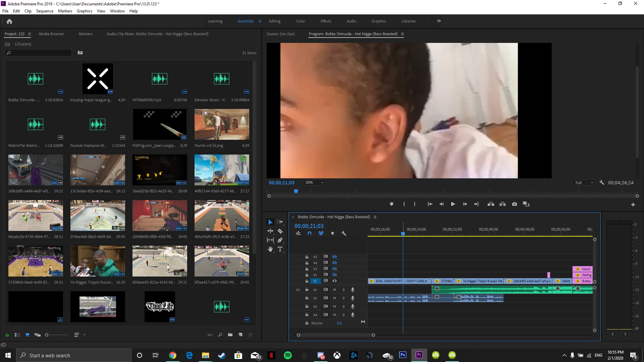Select the Hand tool
The width and height of the screenshot is (644, 362).
point(270,249)
